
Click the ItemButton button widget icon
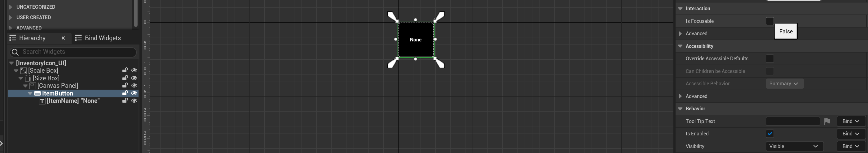pyautogui.click(x=37, y=93)
